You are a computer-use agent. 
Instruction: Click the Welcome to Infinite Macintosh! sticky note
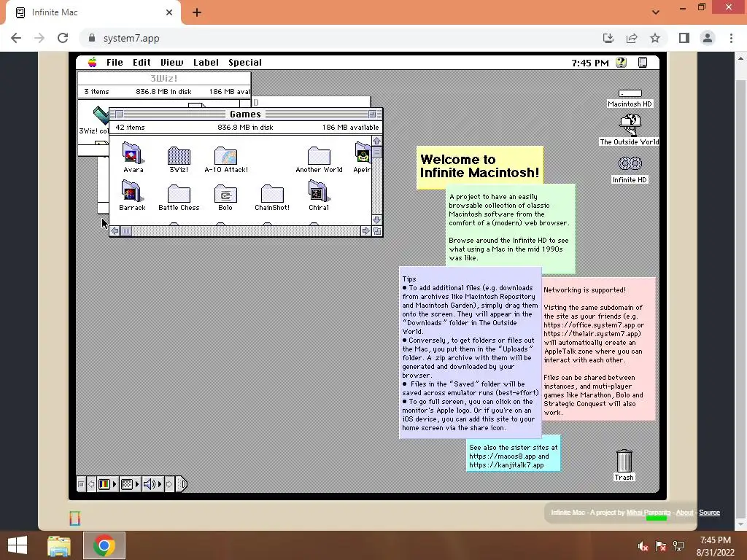[x=480, y=166]
